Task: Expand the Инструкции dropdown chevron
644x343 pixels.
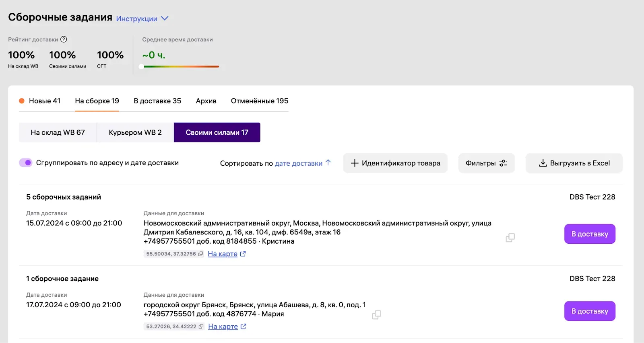Action: click(x=165, y=18)
